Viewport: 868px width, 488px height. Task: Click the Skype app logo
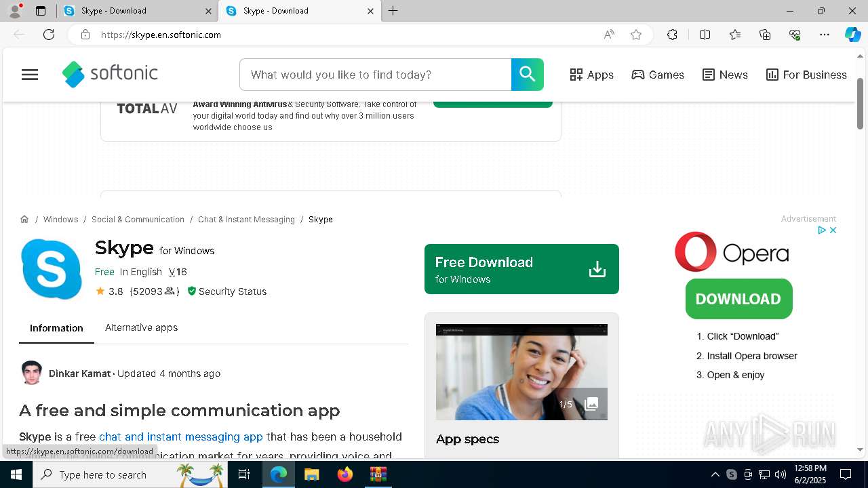[x=52, y=268]
